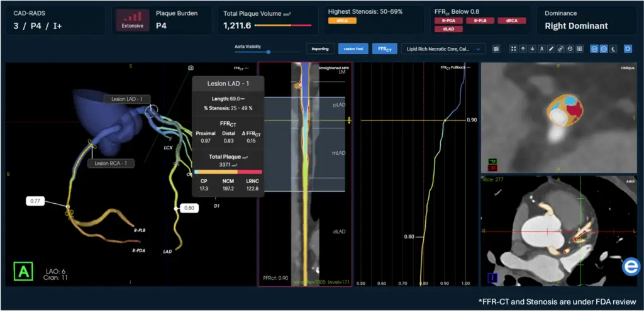The width and height of the screenshot is (644, 312).
Task: Toggle the Lesion Tool button
Action: pos(353,49)
